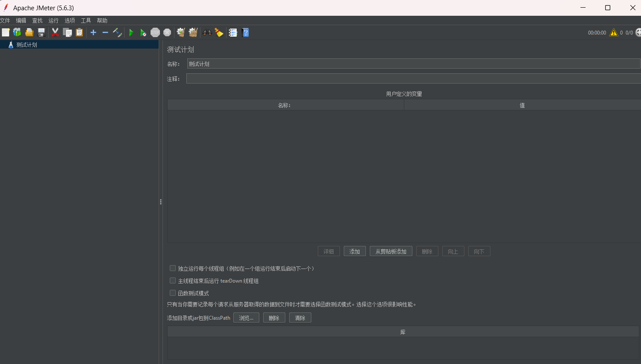Stop the test using stop icon

tap(155, 32)
